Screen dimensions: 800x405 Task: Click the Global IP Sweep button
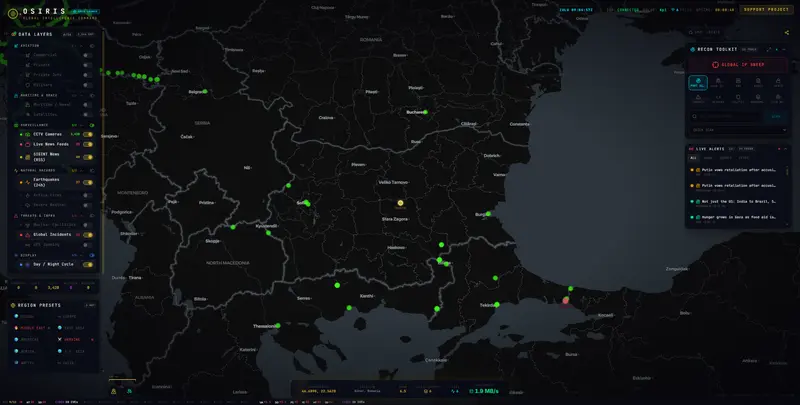tap(738, 65)
